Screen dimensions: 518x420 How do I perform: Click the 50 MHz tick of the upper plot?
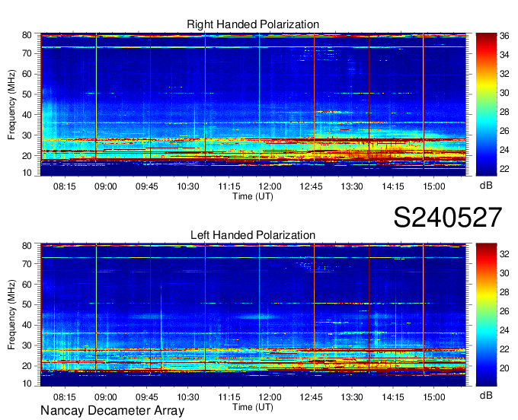tap(27, 94)
